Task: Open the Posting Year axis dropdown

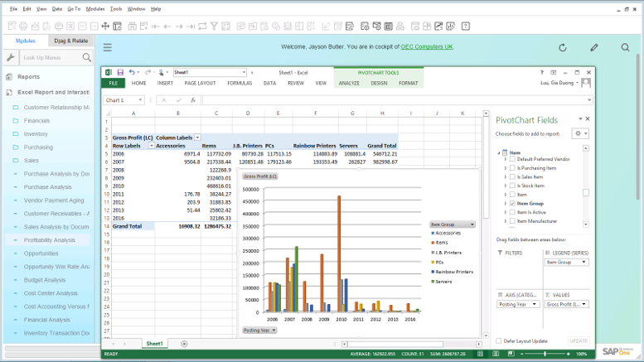Action: pos(536,304)
